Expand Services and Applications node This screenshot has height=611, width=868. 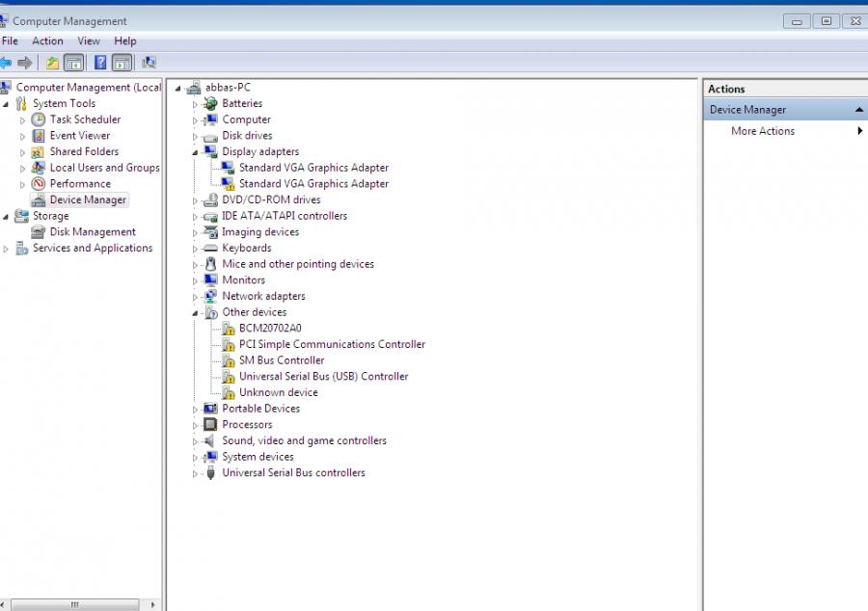tap(6, 250)
